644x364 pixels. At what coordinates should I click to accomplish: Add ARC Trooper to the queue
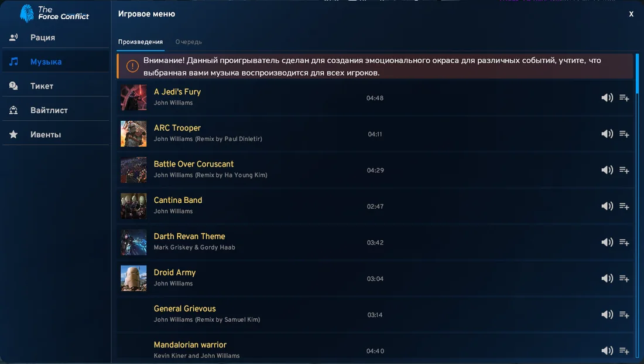[624, 134]
